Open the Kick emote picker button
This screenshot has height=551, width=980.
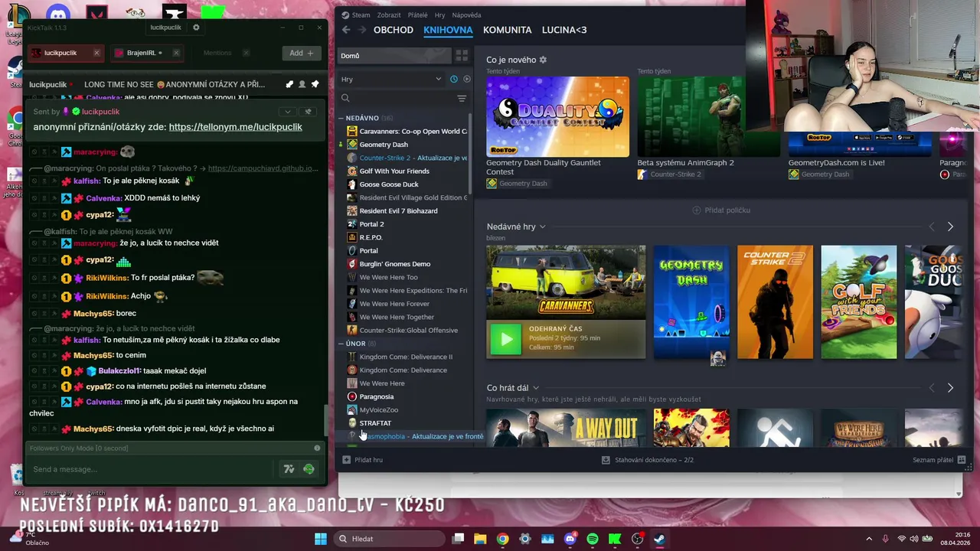(x=309, y=469)
